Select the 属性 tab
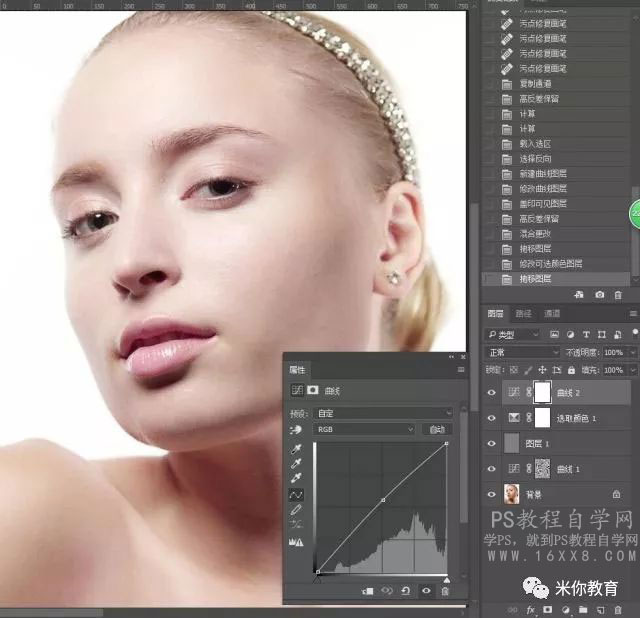The height and width of the screenshot is (618, 640). click(x=297, y=370)
